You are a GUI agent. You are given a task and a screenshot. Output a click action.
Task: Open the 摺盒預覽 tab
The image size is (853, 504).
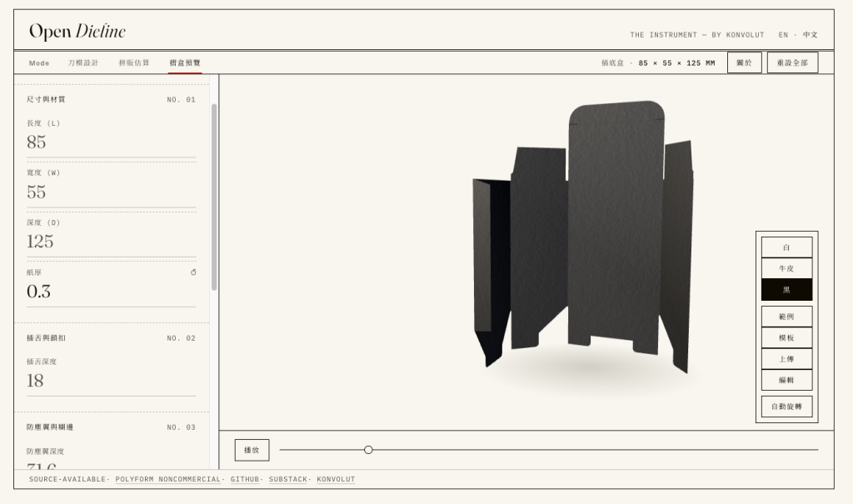coord(185,63)
